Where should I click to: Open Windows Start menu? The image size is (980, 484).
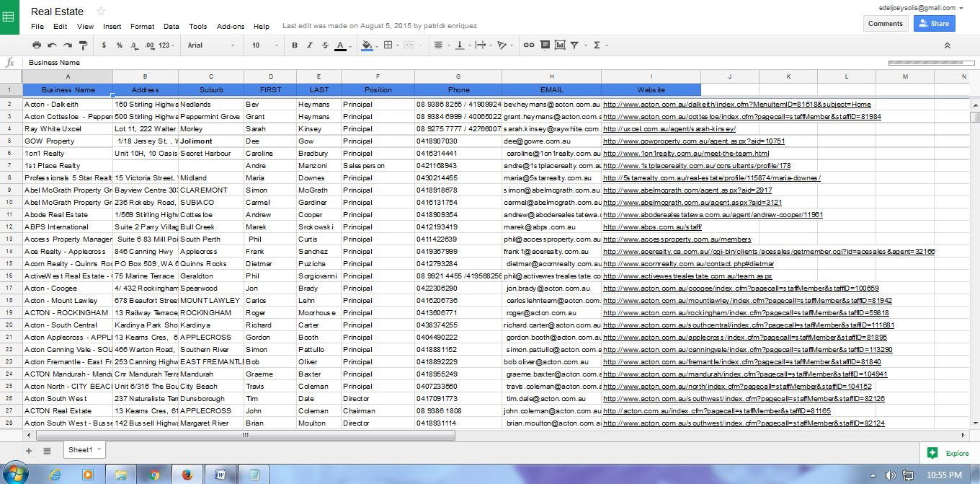[x=14, y=475]
